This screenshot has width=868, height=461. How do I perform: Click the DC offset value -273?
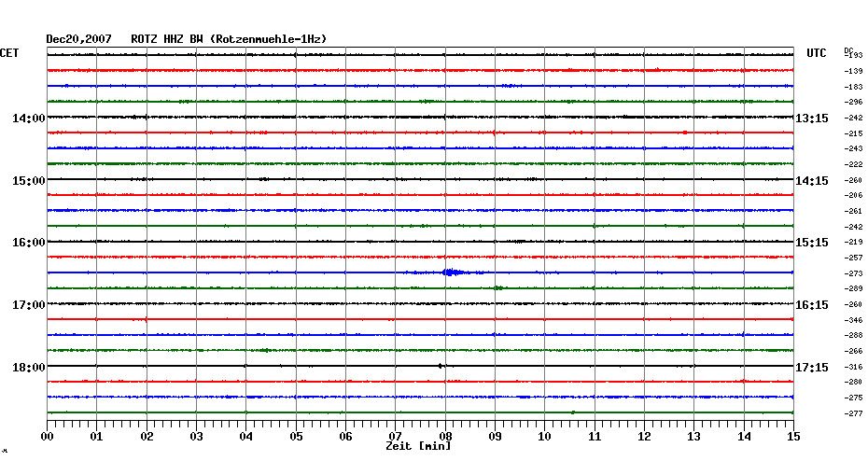coord(853,273)
